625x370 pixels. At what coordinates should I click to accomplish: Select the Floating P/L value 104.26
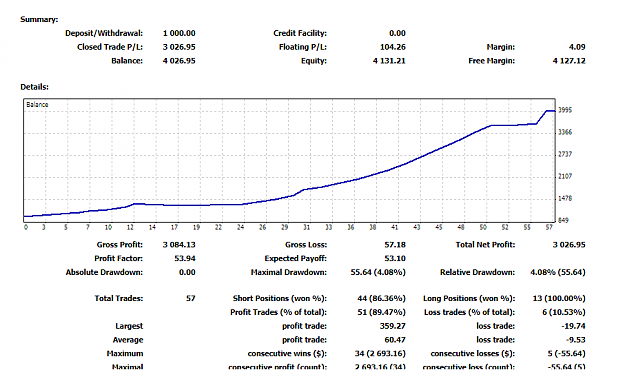(x=393, y=47)
